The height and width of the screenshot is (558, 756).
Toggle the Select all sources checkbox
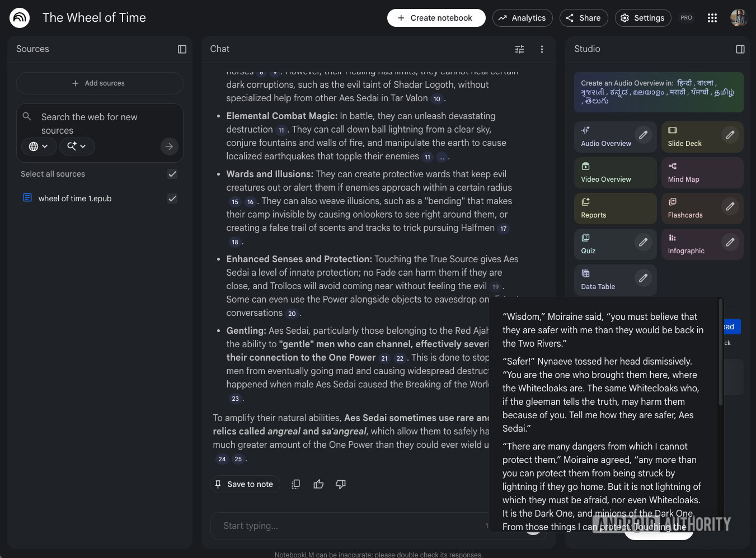tap(172, 174)
